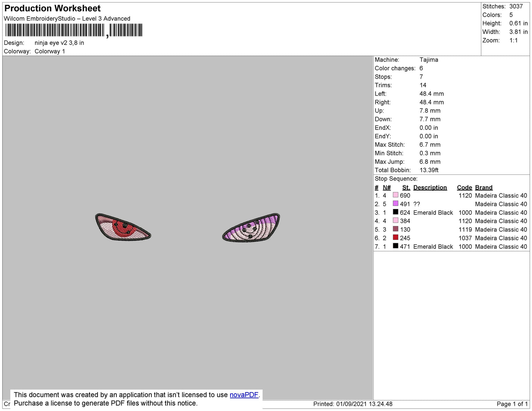The width and height of the screenshot is (532, 411).
Task: Click the Brand column header
Action: point(484,187)
